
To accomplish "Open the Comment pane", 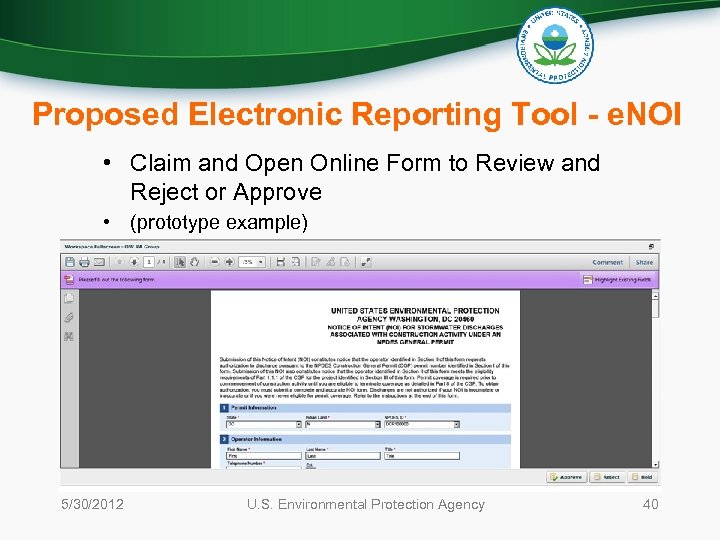I will coord(608,262).
